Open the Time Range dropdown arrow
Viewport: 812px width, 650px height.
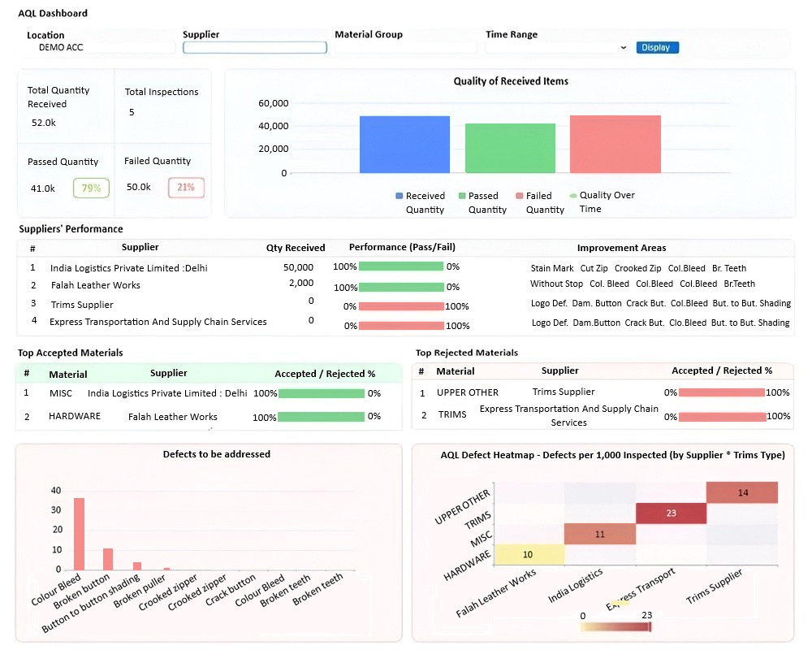coord(624,48)
